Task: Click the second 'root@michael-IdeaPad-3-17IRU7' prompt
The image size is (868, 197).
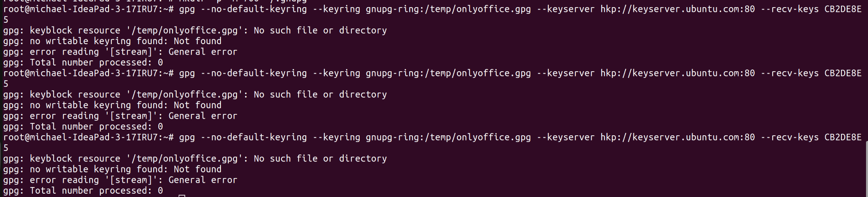Action: pos(80,73)
